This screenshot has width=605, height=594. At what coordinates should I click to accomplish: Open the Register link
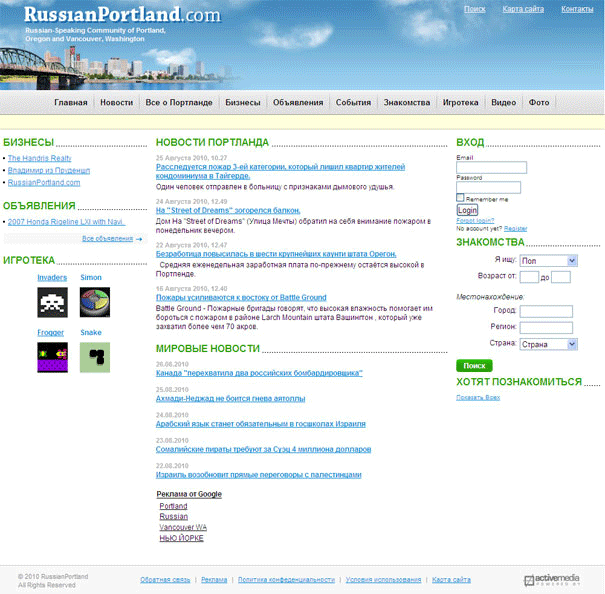tap(515, 228)
